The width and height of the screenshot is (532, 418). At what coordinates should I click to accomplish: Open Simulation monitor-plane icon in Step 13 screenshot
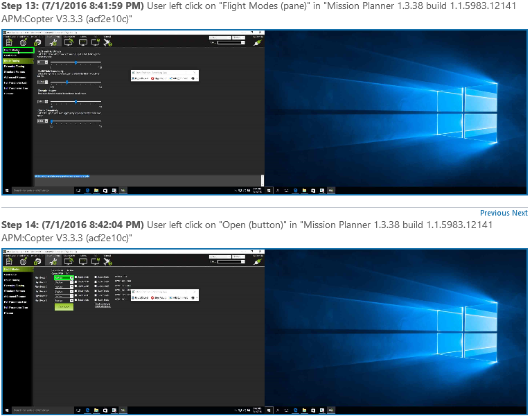(x=69, y=42)
